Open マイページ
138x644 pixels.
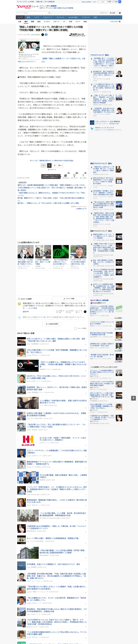(x=103, y=13)
